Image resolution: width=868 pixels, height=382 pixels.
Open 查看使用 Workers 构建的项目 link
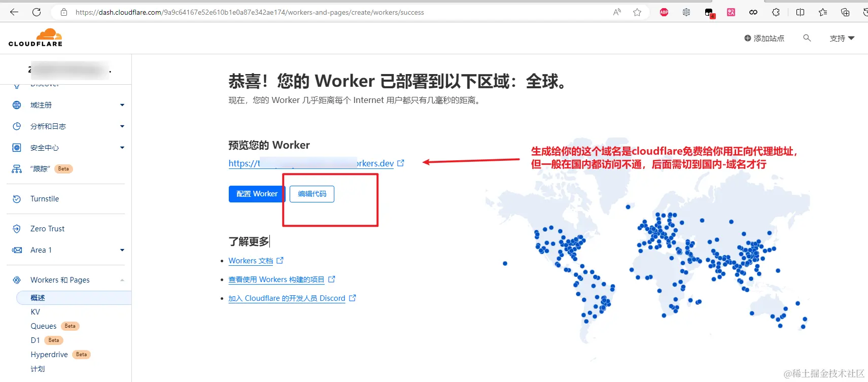pyautogui.click(x=276, y=280)
